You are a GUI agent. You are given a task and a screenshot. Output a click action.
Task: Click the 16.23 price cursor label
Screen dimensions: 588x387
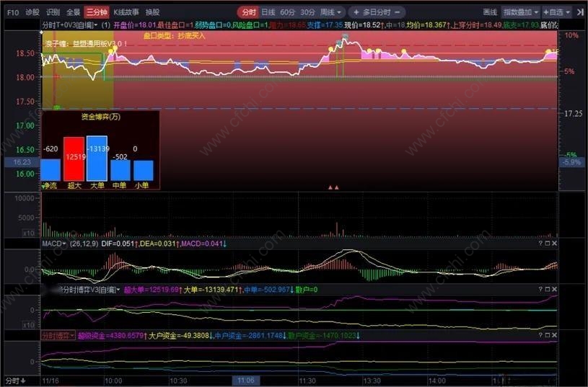pos(22,162)
